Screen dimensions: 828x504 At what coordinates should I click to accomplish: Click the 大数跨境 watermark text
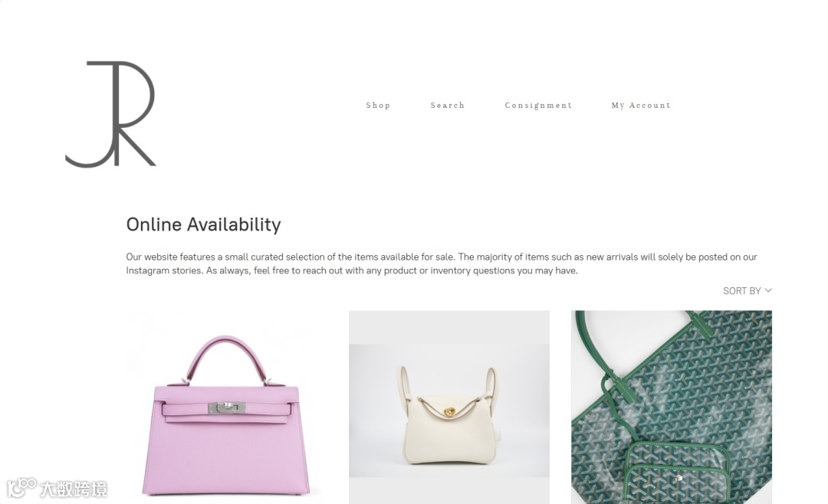click(x=74, y=489)
